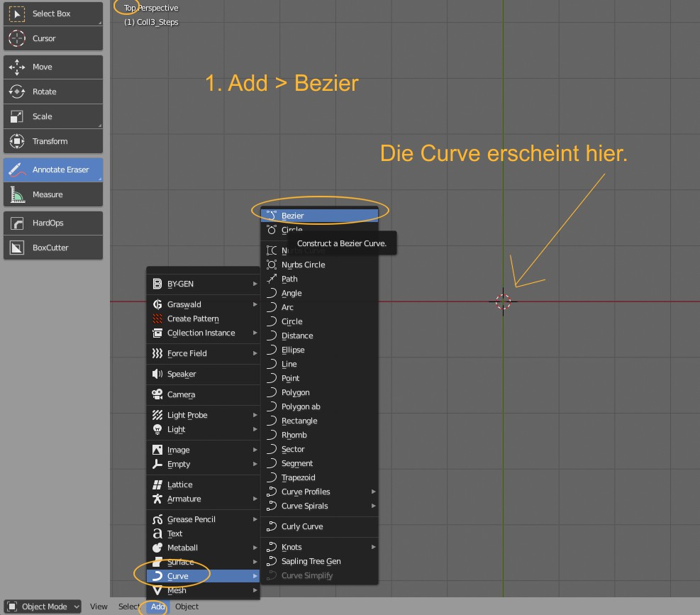The width and height of the screenshot is (700, 615).
Task: Expand Graswald submenu
Action: coord(203,304)
